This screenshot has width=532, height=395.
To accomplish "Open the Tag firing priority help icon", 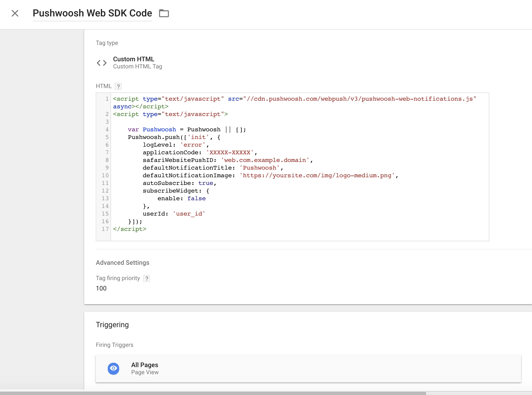I will [x=147, y=278].
